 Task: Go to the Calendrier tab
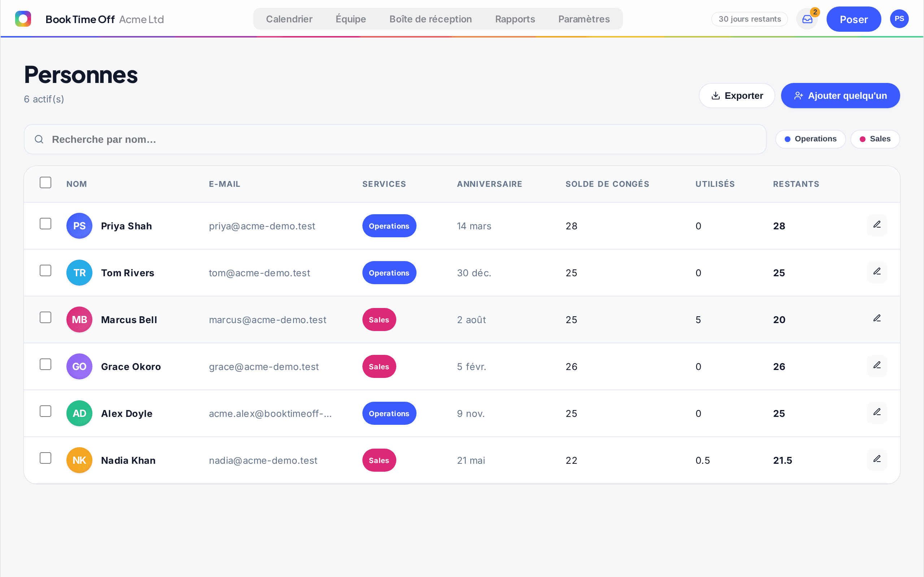pos(289,19)
